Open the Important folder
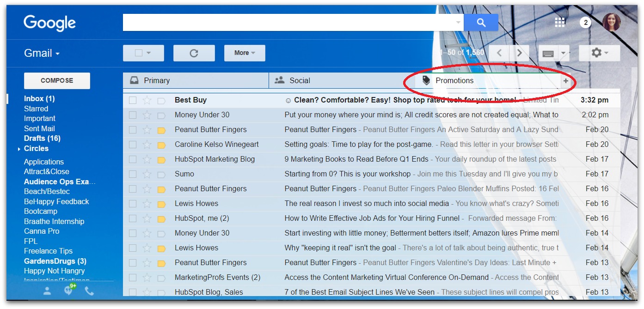Image resolution: width=644 pixels, height=309 pixels. click(x=40, y=119)
